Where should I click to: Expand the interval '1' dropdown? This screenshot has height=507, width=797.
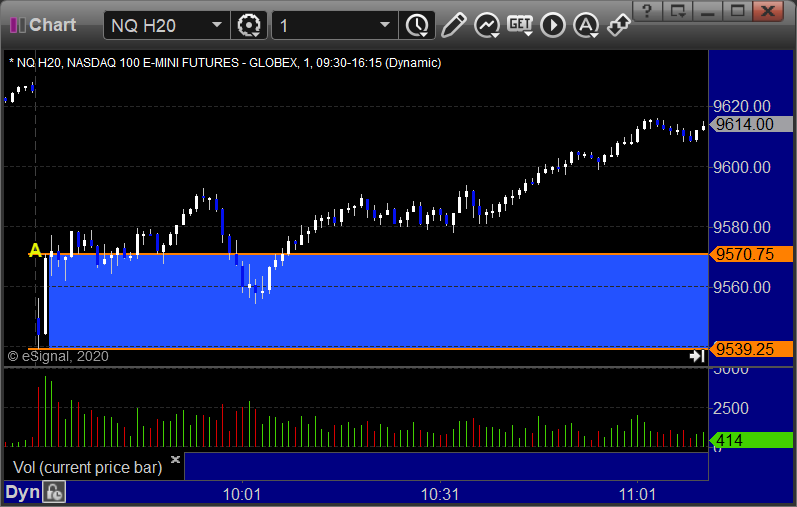pyautogui.click(x=385, y=25)
